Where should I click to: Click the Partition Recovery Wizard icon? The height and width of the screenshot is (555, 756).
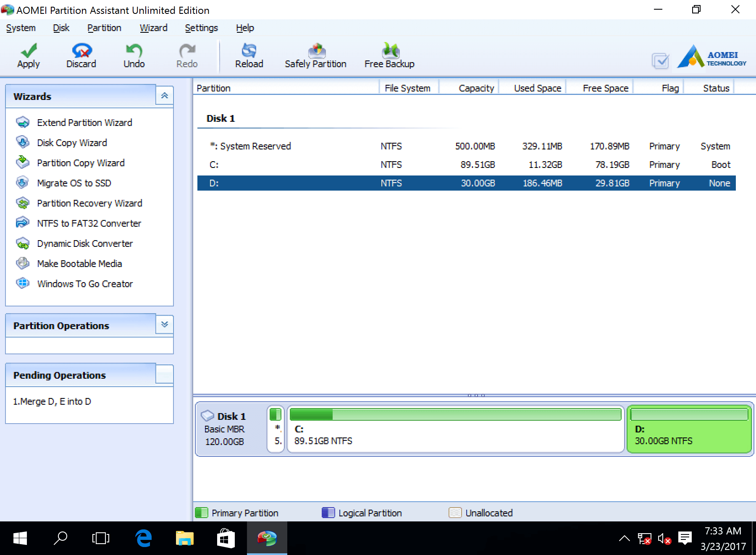coord(23,203)
